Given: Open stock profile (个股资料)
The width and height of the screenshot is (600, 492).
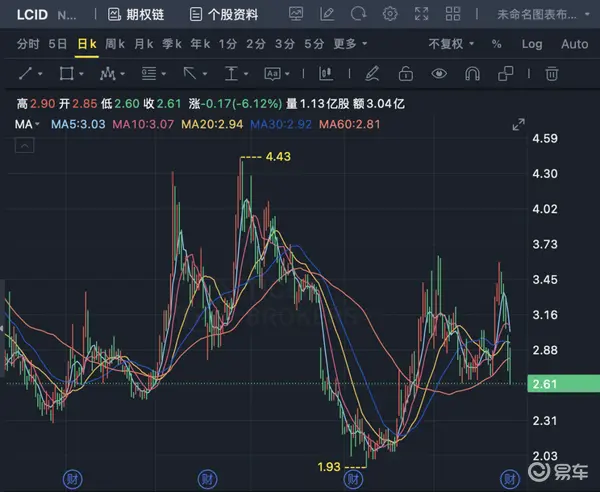Looking at the screenshot, I should 224,15.
